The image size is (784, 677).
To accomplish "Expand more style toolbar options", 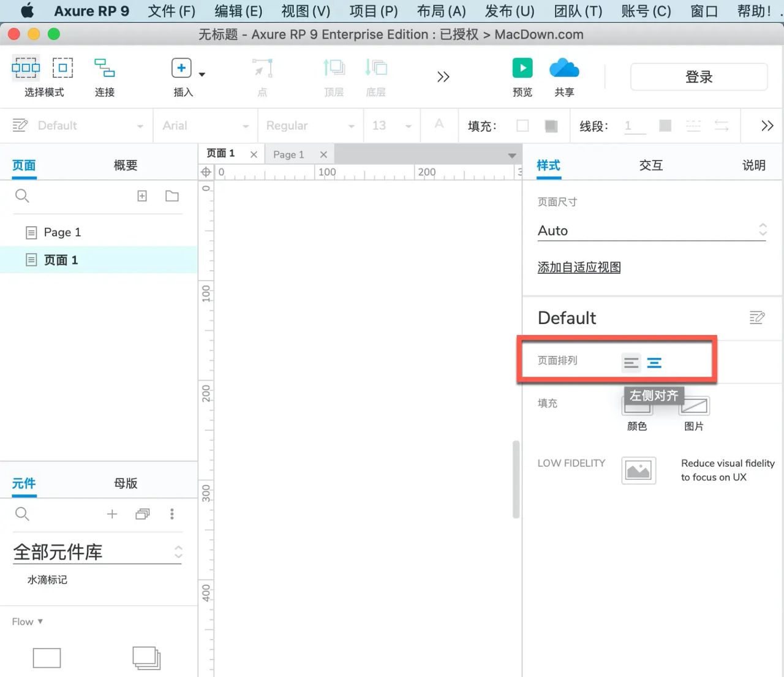I will pos(767,126).
